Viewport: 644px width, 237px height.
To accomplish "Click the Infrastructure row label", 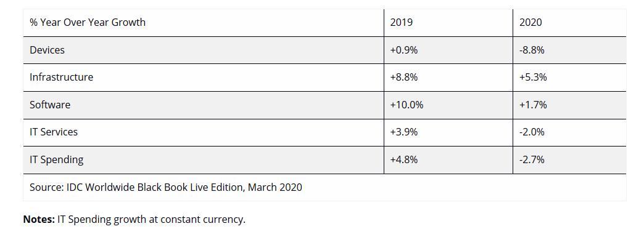I will point(61,77).
